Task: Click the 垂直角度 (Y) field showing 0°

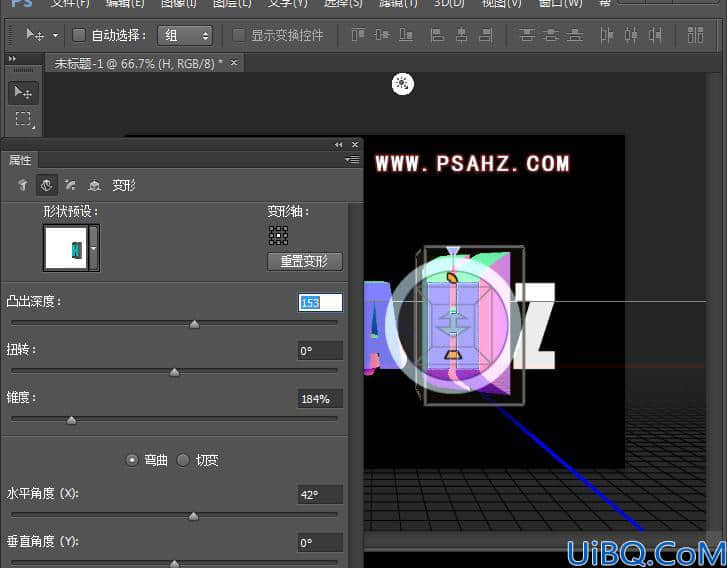Action: [320, 542]
